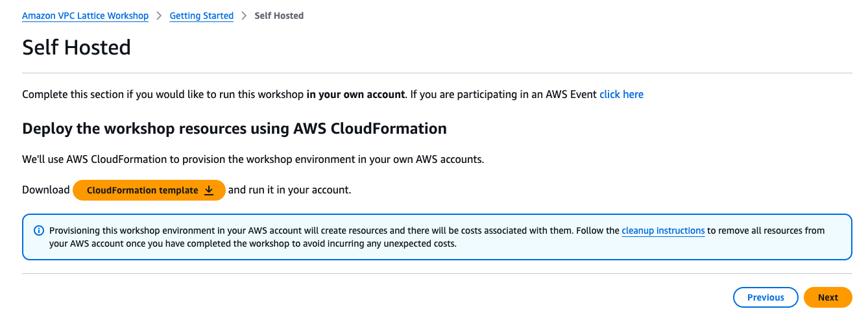The width and height of the screenshot is (868, 322).
Task: Click the "Complete this section" intro sentence
Action: coord(163,95)
